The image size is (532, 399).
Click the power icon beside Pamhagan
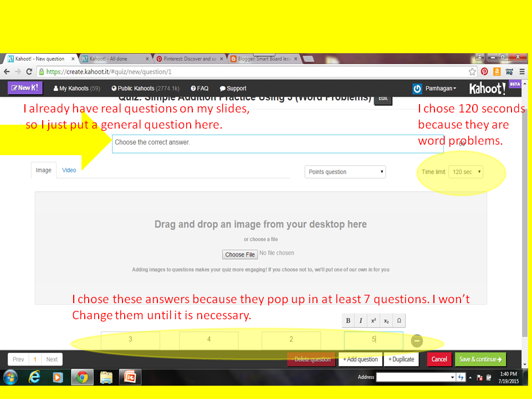(x=417, y=89)
